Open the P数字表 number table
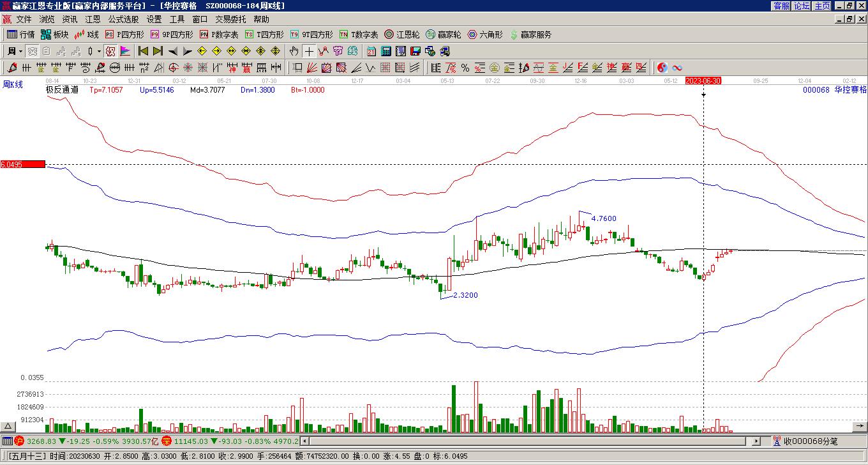 click(x=219, y=34)
